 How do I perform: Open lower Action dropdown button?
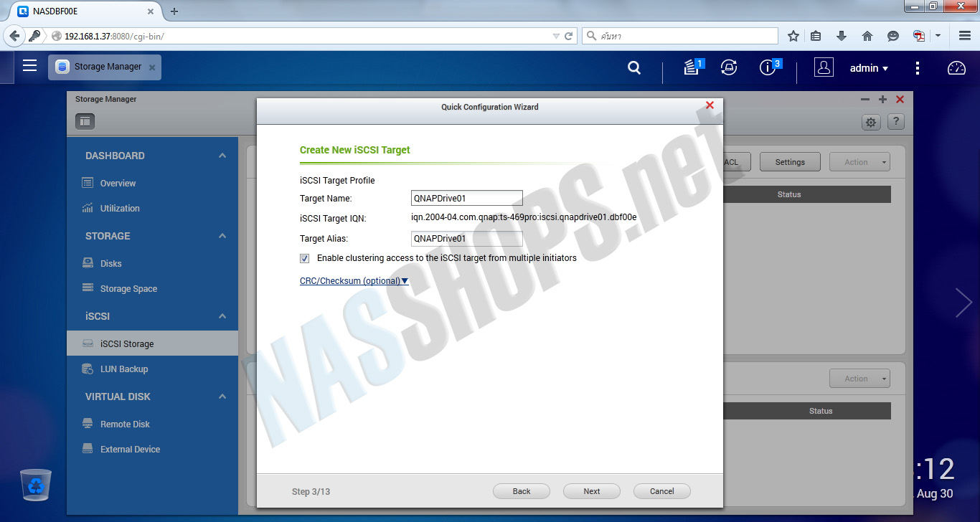(x=859, y=379)
